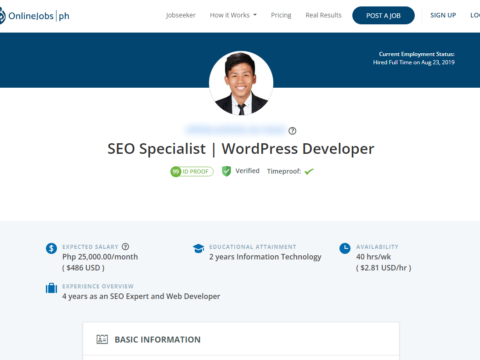This screenshot has width=480, height=360.
Task: Click the Current Employment Status label
Action: pos(417,54)
